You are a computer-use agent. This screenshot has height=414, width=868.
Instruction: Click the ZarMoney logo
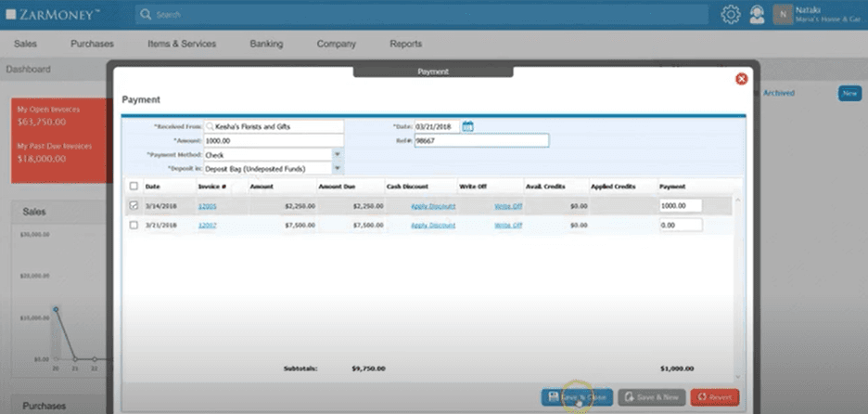pyautogui.click(x=53, y=15)
